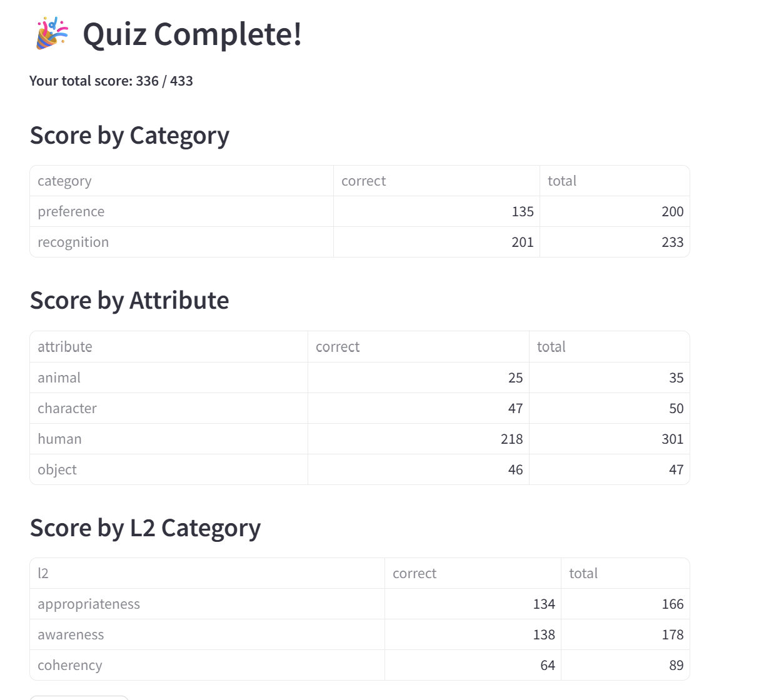Click the Score by Attribute heading
This screenshot has height=700, width=759.
tap(129, 301)
